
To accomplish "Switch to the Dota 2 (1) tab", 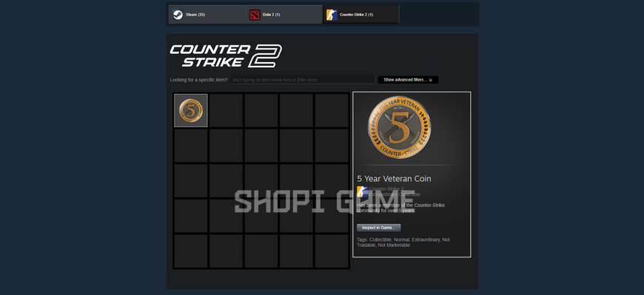I will 284,15.
